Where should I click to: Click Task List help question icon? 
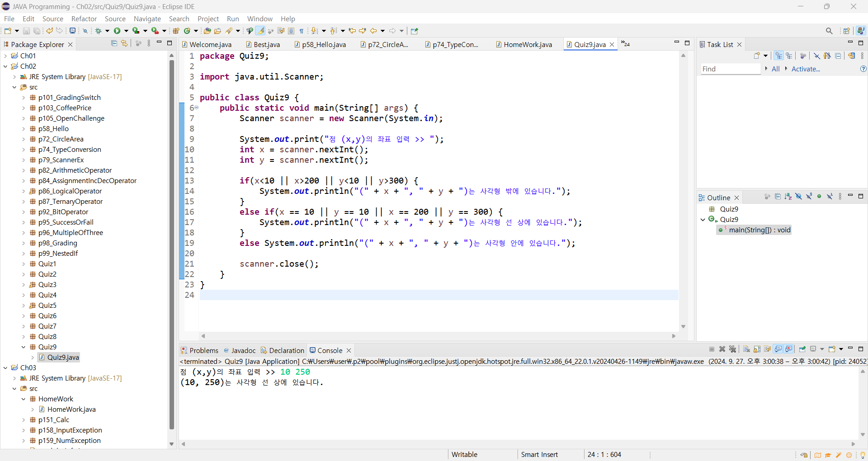pyautogui.click(x=863, y=69)
